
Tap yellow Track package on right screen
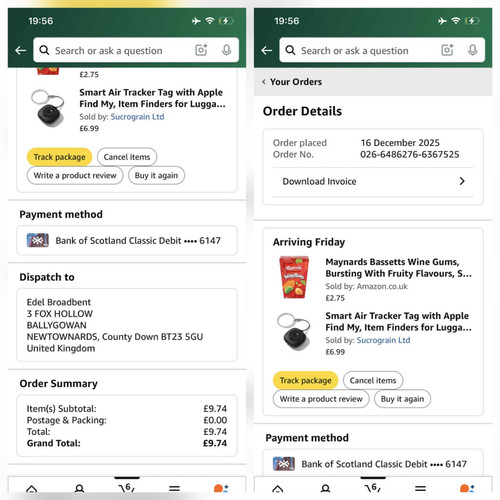point(305,380)
